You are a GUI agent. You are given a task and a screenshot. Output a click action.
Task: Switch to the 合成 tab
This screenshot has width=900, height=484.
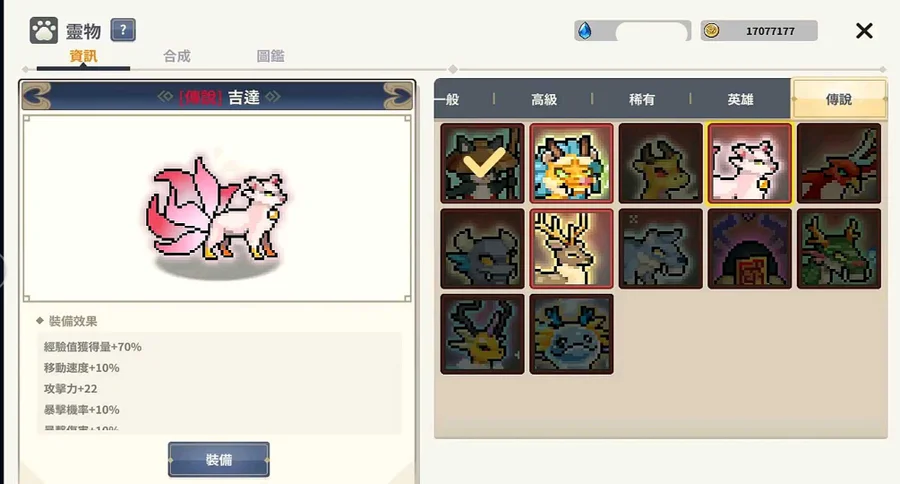click(176, 56)
